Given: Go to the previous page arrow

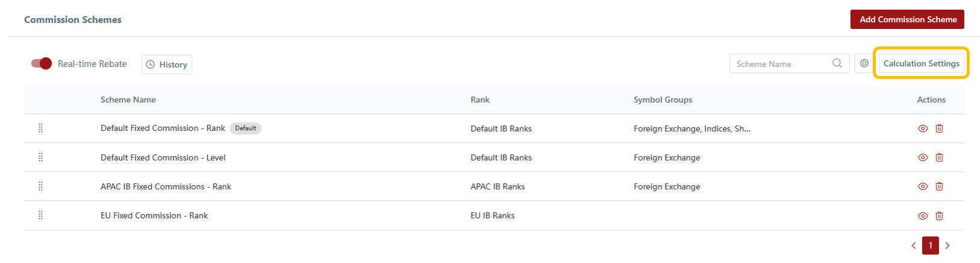Looking at the screenshot, I should [914, 246].
